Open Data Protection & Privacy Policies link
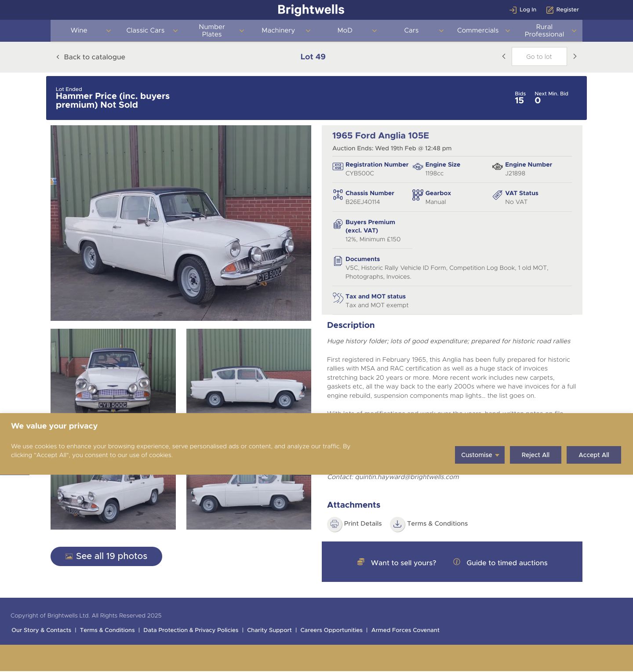This screenshot has width=633, height=672. [x=191, y=630]
